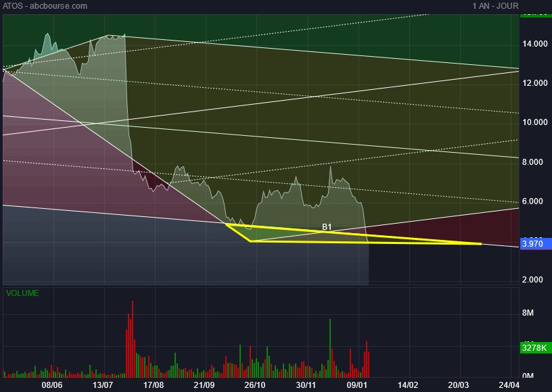This screenshot has width=552, height=392.
Task: Click the 09/01 date label
Action: coord(357,385)
